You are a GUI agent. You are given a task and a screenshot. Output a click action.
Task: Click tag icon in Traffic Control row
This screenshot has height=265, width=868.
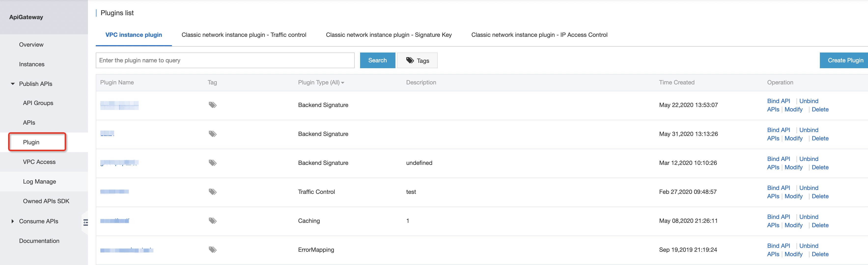(x=212, y=192)
